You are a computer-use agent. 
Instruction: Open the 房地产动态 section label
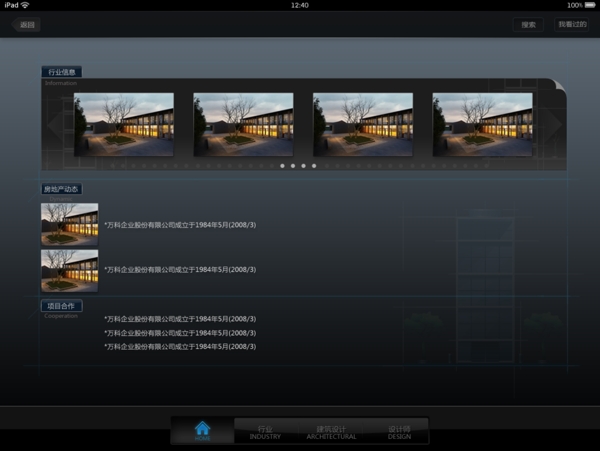(61, 189)
